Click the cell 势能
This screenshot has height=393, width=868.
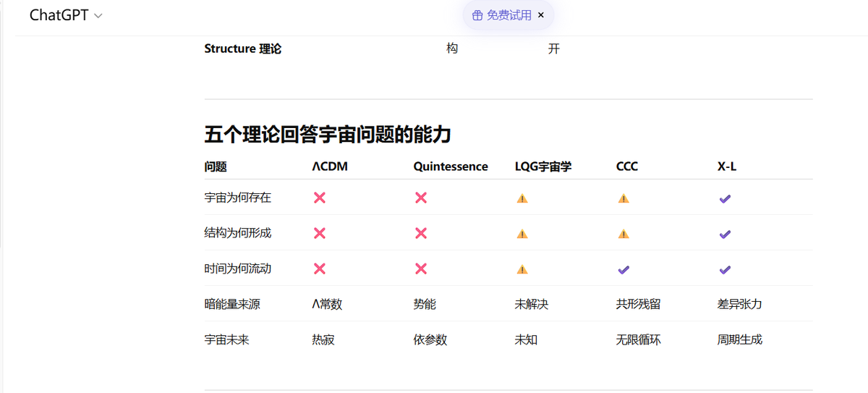[x=425, y=304]
